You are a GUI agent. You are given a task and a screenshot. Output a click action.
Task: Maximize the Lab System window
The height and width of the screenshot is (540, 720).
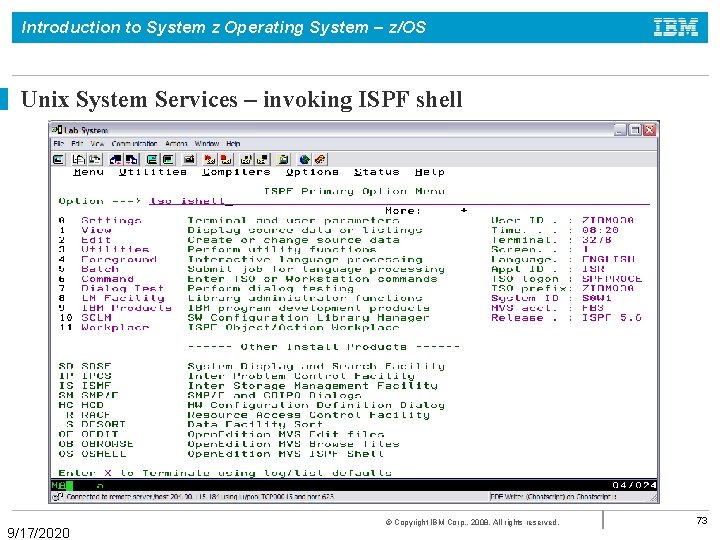(x=635, y=130)
